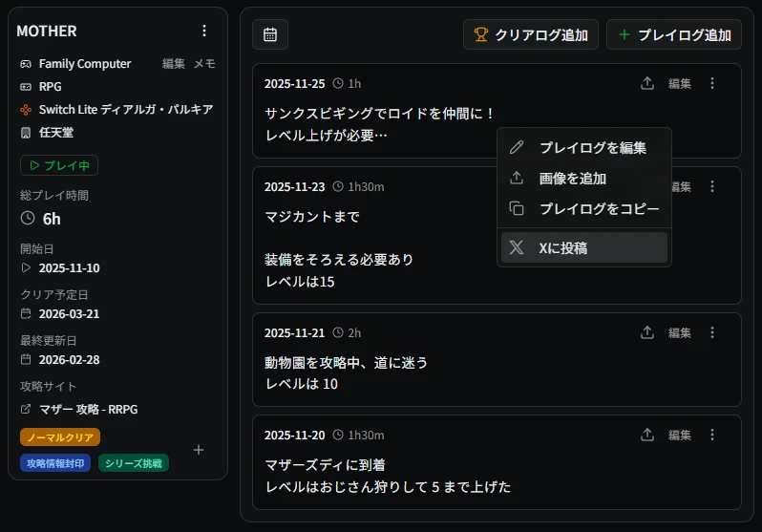Click the シリーズ挑戦 tag
The width and height of the screenshot is (762, 532).
coord(134,463)
